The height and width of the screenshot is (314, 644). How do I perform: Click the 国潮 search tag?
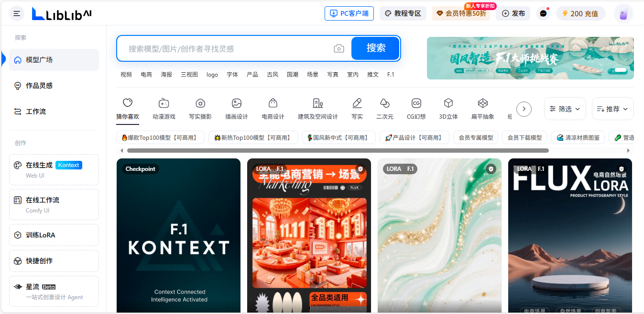coord(293,75)
